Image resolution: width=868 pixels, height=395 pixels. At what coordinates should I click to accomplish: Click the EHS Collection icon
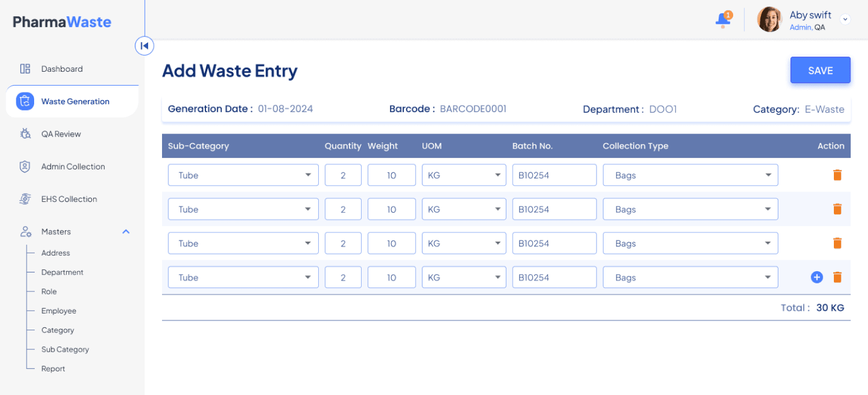click(x=25, y=199)
